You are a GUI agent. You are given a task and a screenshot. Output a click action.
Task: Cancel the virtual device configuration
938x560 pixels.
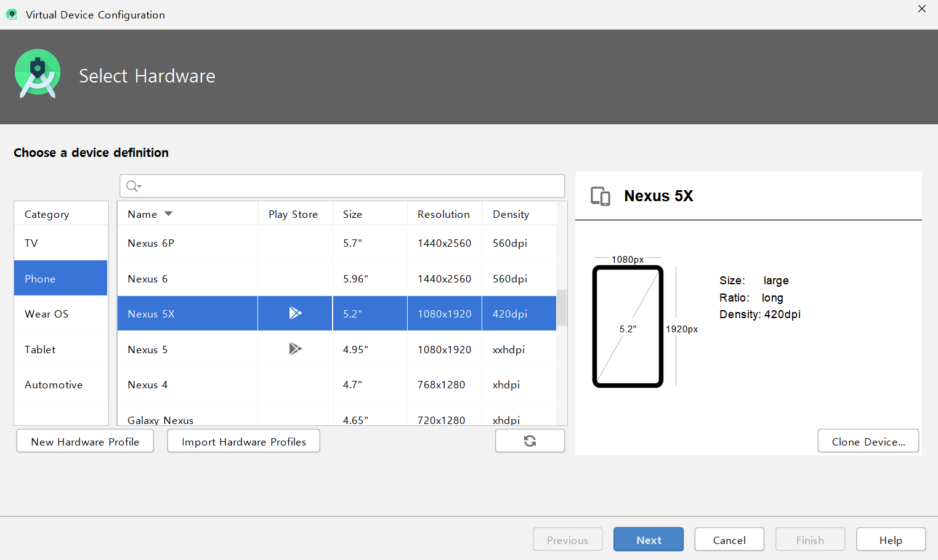coord(729,540)
